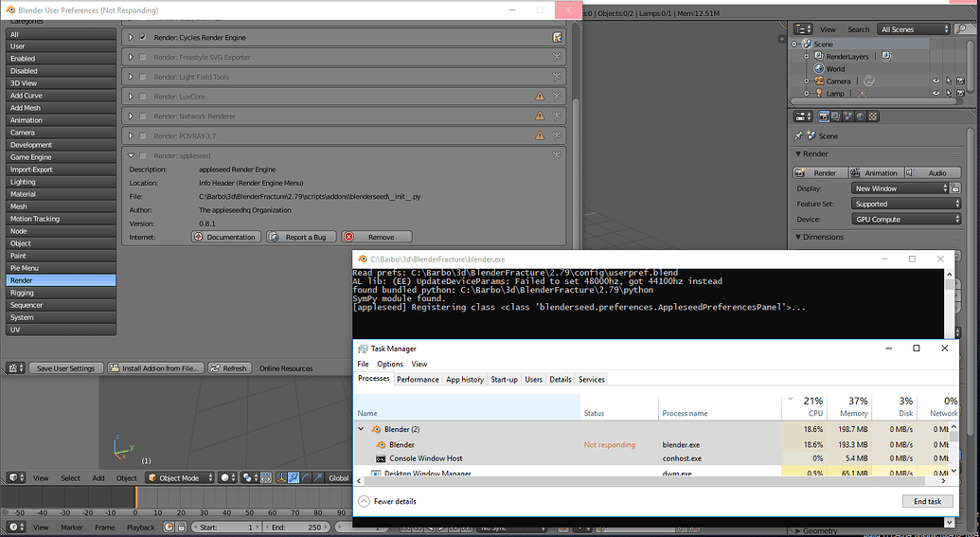Select the Import-Export category

[61, 170]
